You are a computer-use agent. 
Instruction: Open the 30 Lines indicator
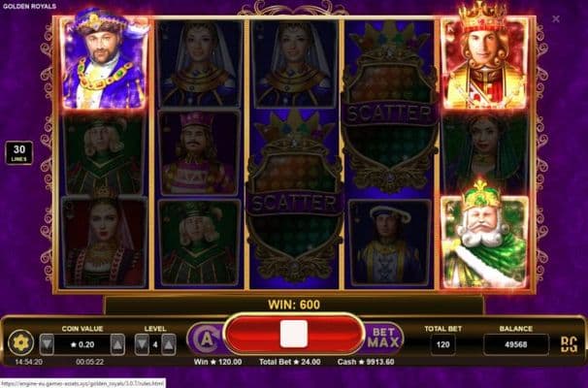(x=19, y=153)
